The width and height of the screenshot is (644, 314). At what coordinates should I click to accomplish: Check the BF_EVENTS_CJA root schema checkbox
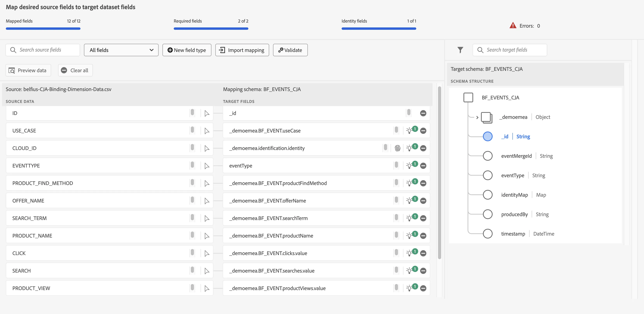[x=468, y=97]
